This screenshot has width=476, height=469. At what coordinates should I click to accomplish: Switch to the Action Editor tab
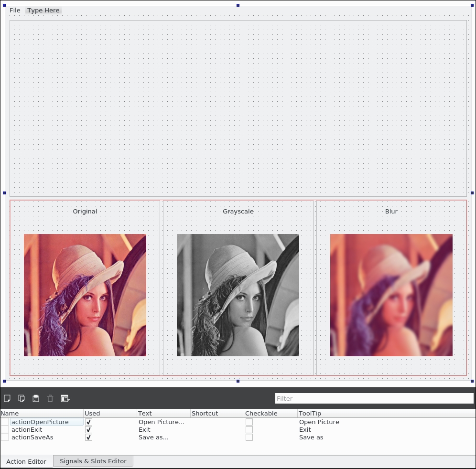pyautogui.click(x=26, y=461)
